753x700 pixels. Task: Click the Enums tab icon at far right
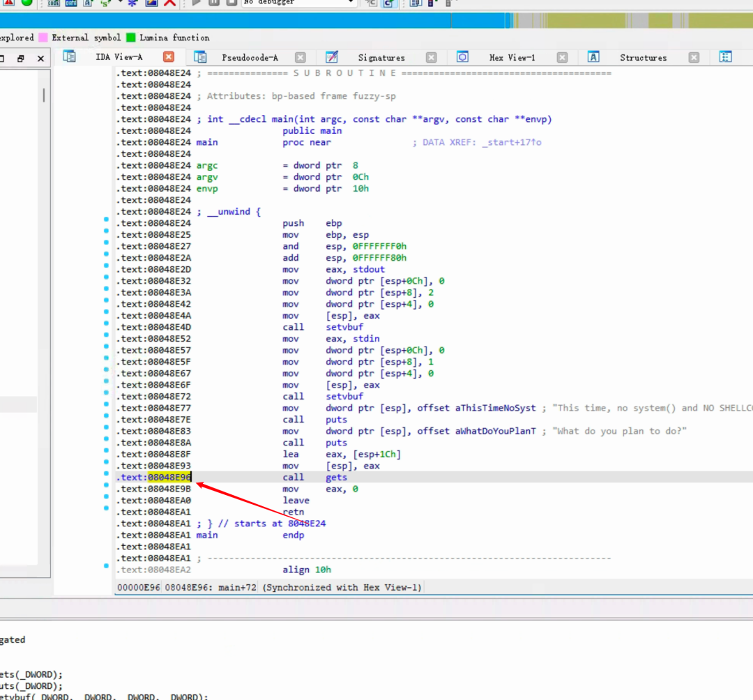[x=725, y=57]
